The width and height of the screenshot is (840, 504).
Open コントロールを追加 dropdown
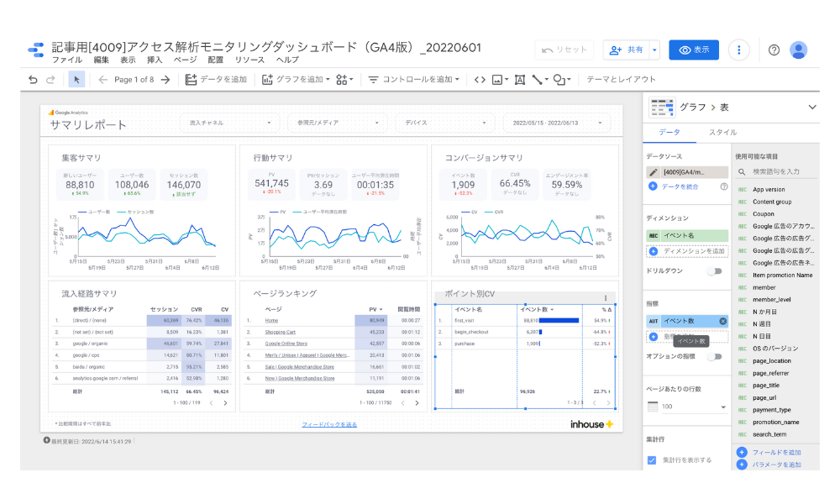point(413,79)
